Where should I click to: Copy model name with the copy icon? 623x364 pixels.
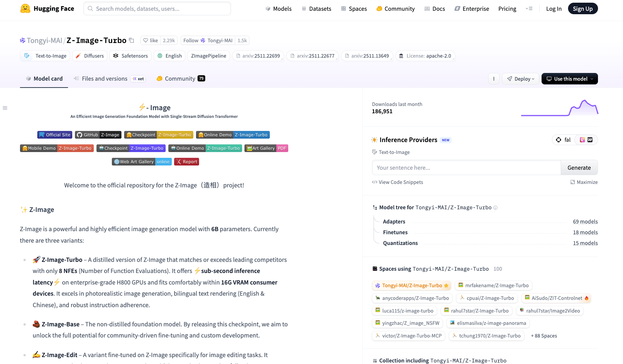[x=131, y=40]
